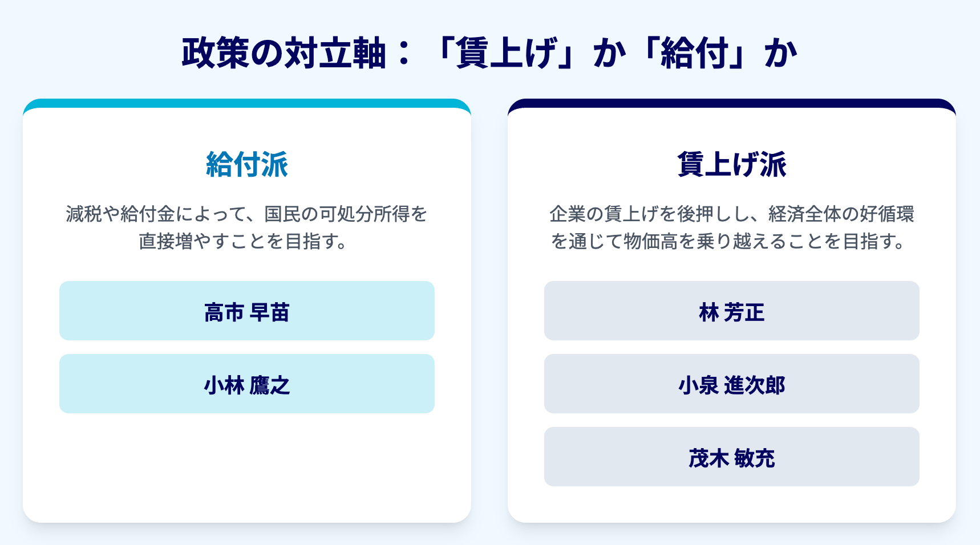The height and width of the screenshot is (545, 980).
Task: Click empty card space below 茂木 敏充
Action: pyautogui.click(x=731, y=505)
